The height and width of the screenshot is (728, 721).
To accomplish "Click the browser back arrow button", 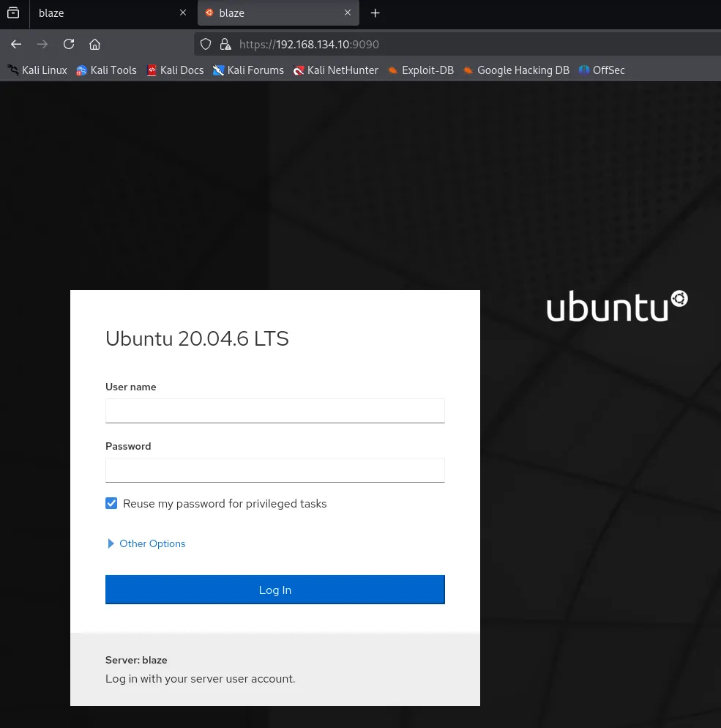I will 16,44.
